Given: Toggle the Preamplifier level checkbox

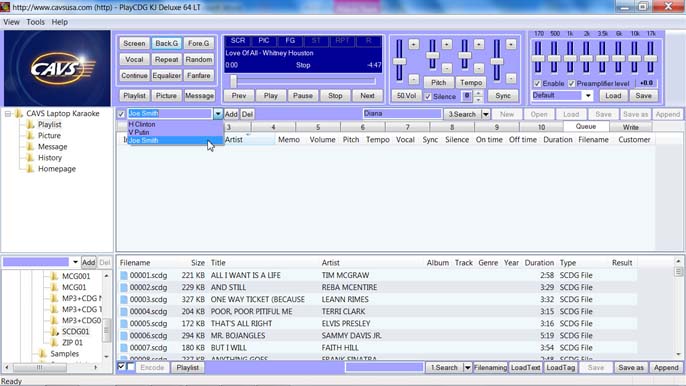Looking at the screenshot, I should (571, 83).
